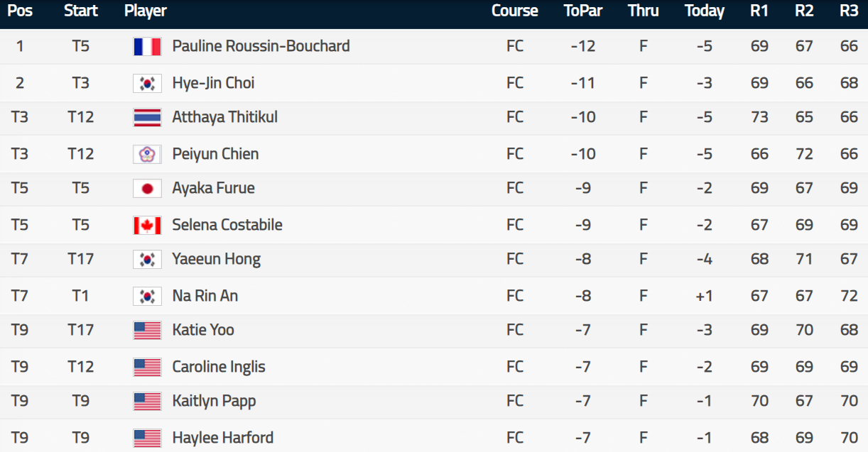The image size is (868, 452).
Task: Sort leaderboard by the Pos column header
Action: coord(20,11)
